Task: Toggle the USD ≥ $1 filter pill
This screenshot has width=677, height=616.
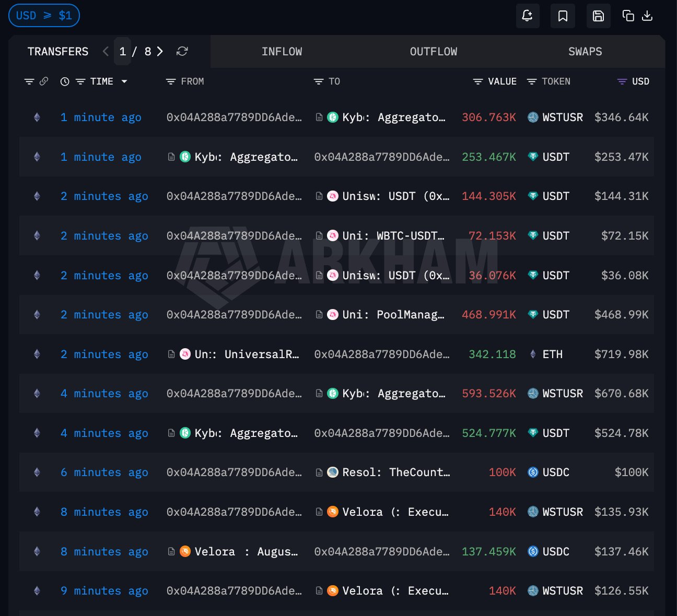Action: pos(44,15)
